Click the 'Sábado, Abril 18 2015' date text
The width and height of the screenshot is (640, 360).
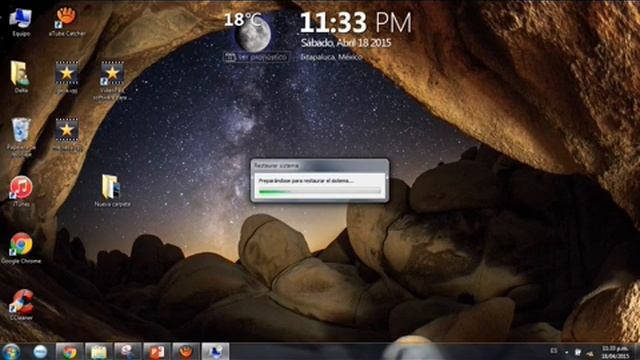tap(346, 43)
